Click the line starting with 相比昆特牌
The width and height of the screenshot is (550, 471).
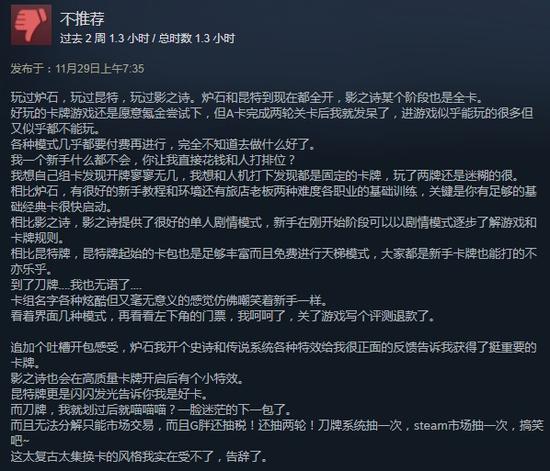274,253
